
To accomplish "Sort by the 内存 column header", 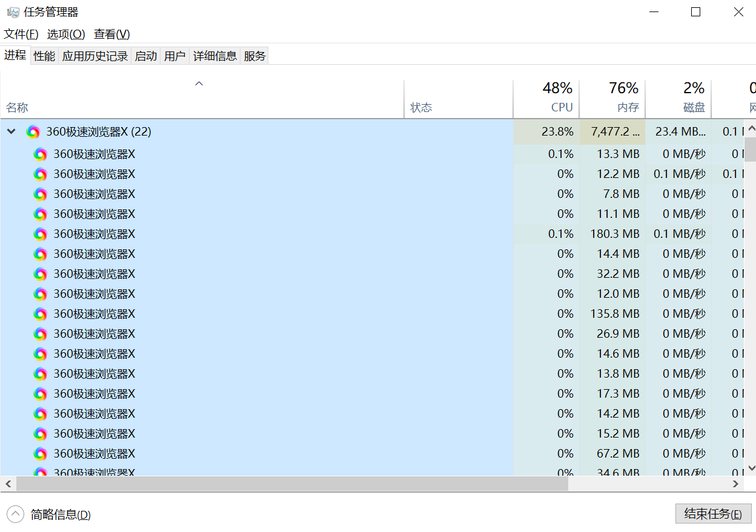I will pos(612,98).
